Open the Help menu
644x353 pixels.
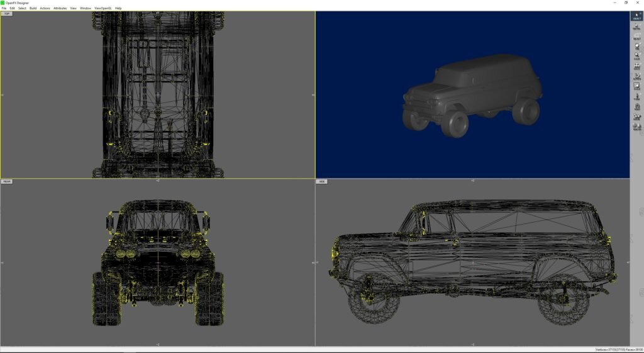118,8
